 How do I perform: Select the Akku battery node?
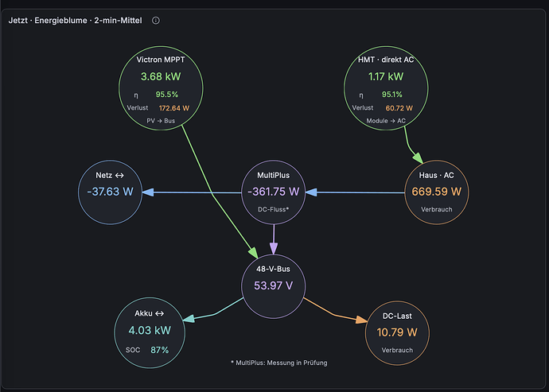point(150,333)
